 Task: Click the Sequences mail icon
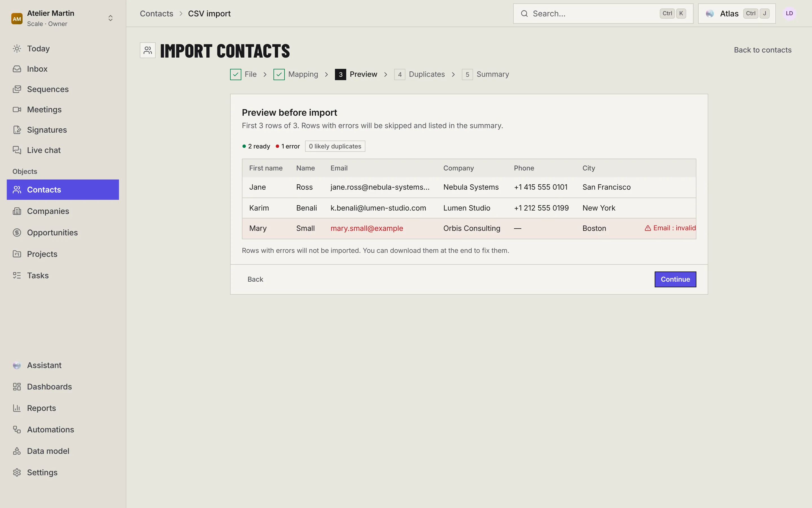(17, 89)
